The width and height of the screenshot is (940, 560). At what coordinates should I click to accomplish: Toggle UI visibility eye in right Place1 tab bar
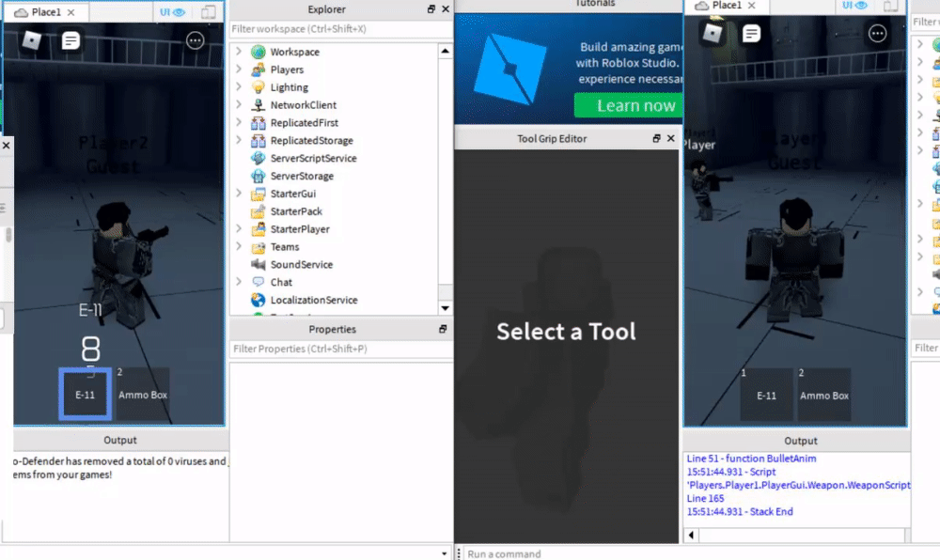854,6
